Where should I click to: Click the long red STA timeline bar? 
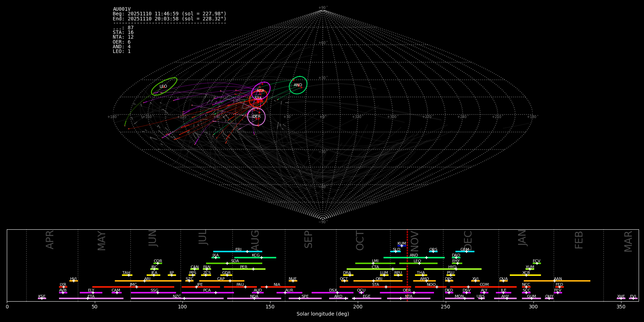click(375, 287)
